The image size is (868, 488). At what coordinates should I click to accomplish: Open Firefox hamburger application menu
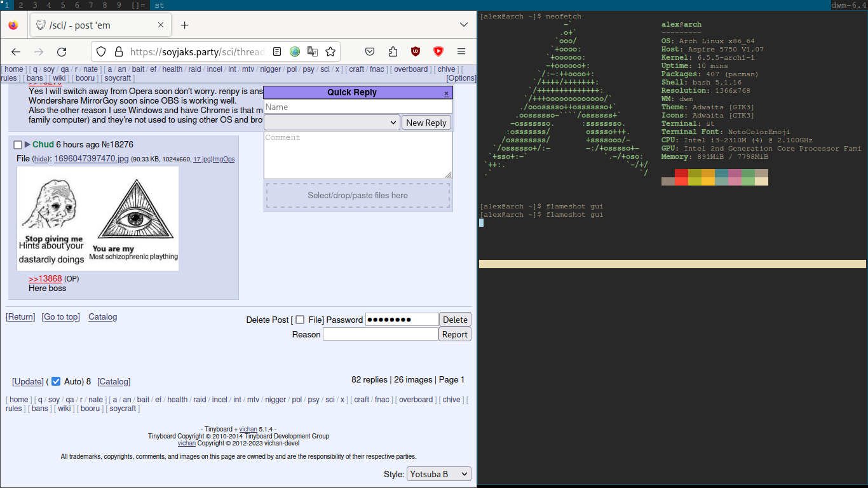461,52
